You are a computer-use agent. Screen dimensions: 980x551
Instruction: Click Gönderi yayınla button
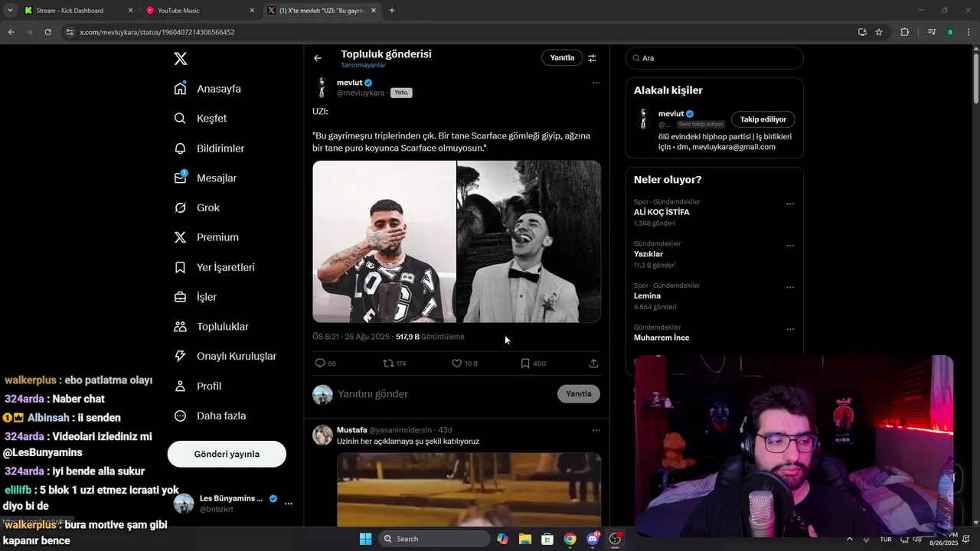tap(227, 454)
